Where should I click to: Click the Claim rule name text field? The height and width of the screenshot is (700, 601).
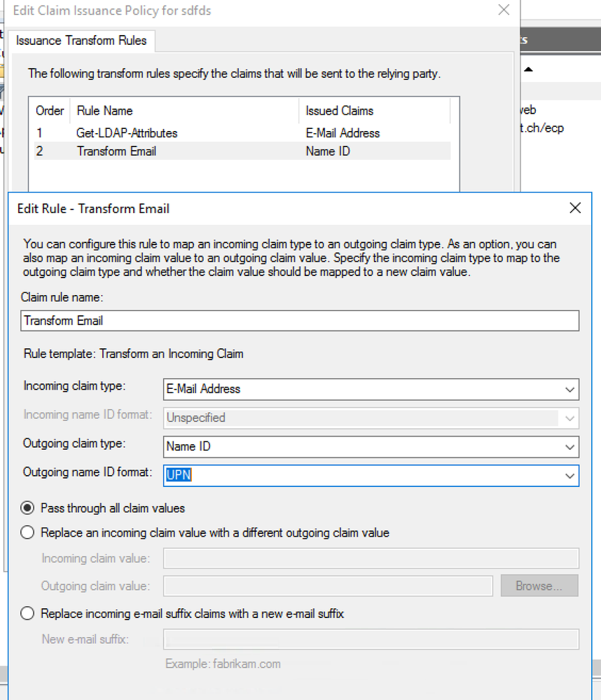click(300, 320)
